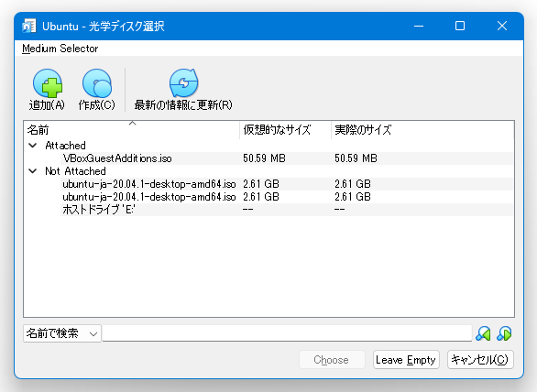Image resolution: width=537 pixels, height=392 pixels.
Task: Click the Choose button
Action: click(x=332, y=359)
